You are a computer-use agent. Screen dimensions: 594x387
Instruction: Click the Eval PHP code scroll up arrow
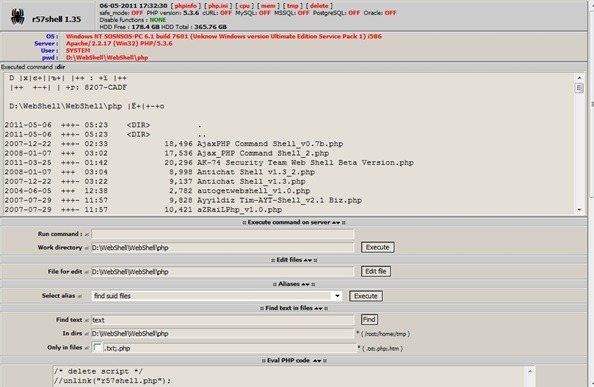coord(530,371)
